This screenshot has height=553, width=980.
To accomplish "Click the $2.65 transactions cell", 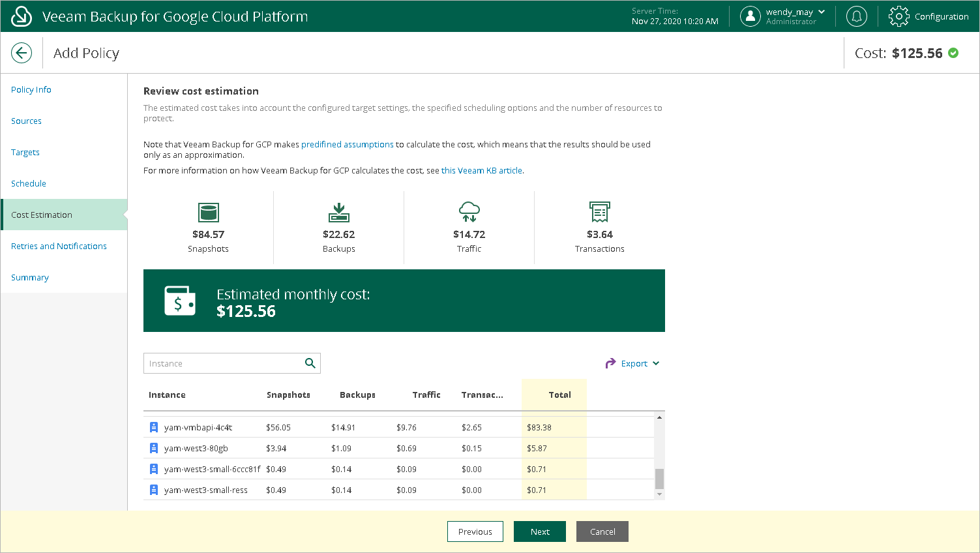I will [x=471, y=427].
